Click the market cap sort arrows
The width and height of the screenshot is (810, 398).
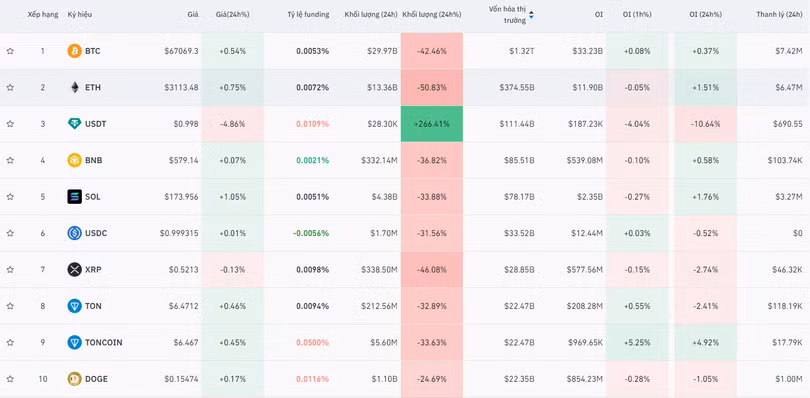531,15
